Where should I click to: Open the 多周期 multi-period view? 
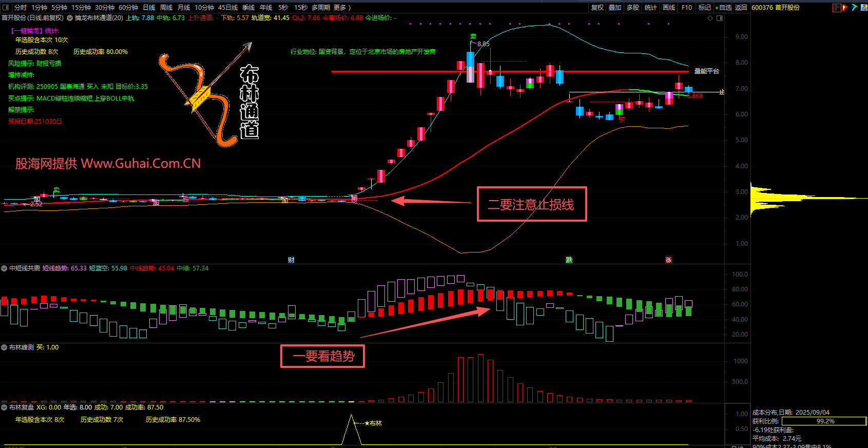pos(321,8)
